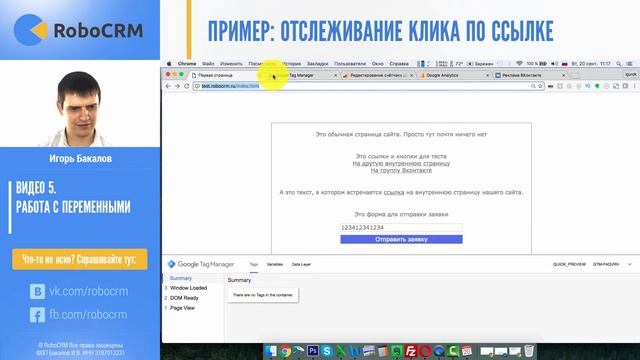Open Photoshop from the Dock
The image size is (640, 360).
tap(313, 351)
